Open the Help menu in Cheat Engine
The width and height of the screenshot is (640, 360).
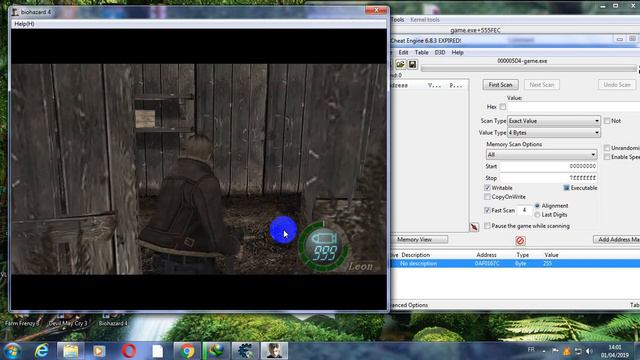click(x=458, y=52)
